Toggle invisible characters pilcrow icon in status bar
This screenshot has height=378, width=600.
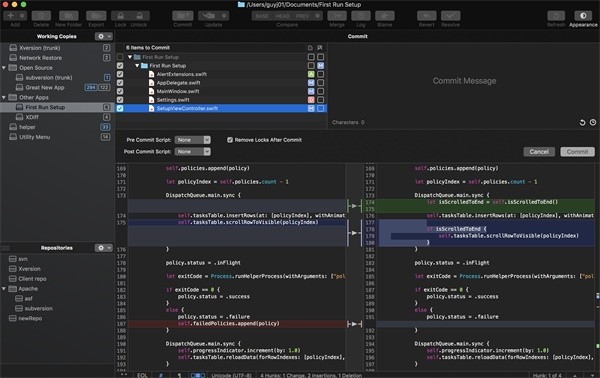coord(179,375)
